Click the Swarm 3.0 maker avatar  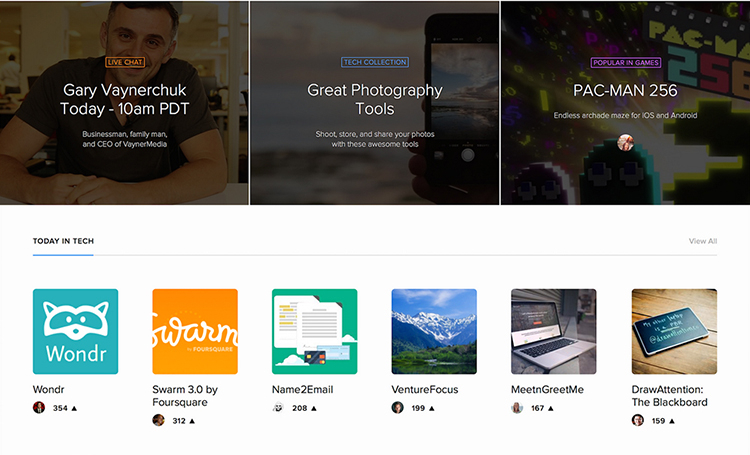[x=158, y=420]
